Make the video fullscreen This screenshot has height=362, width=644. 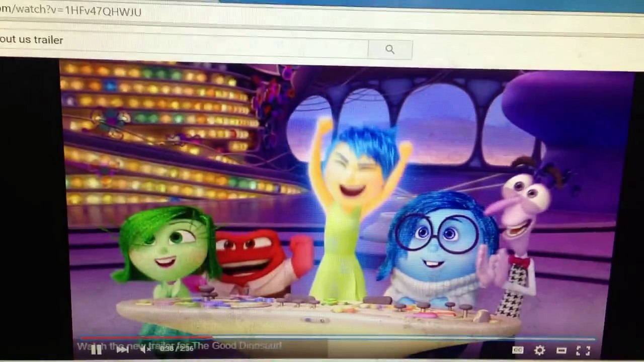(x=583, y=351)
